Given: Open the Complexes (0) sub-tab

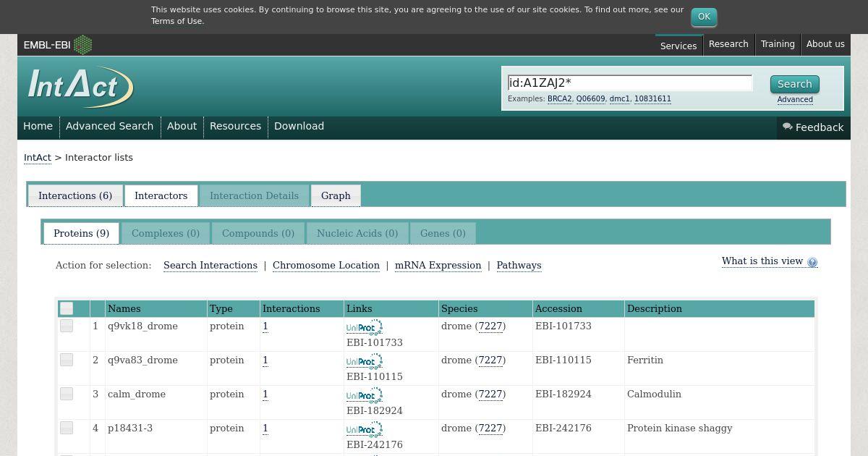Looking at the screenshot, I should (x=166, y=233).
